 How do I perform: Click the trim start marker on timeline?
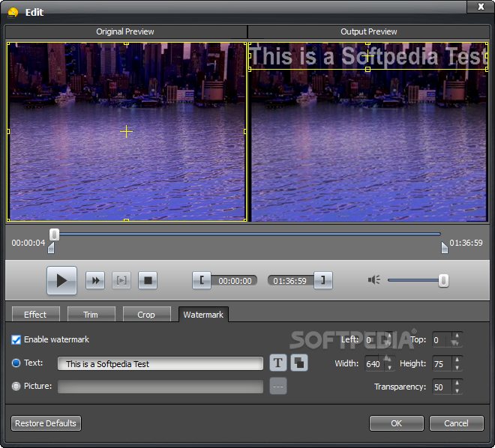click(x=51, y=248)
